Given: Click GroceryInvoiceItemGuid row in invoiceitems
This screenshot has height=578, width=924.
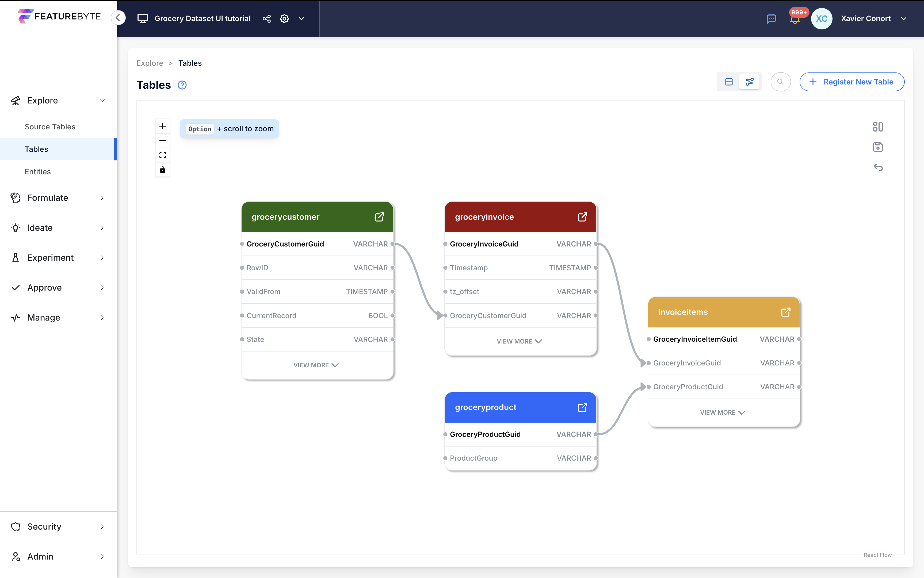Looking at the screenshot, I should 724,339.
